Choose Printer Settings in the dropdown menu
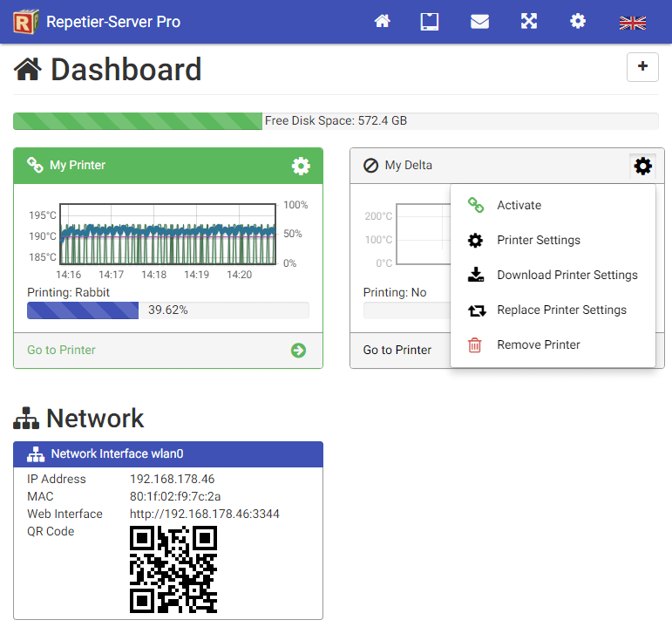This screenshot has height=627, width=672. tap(538, 241)
